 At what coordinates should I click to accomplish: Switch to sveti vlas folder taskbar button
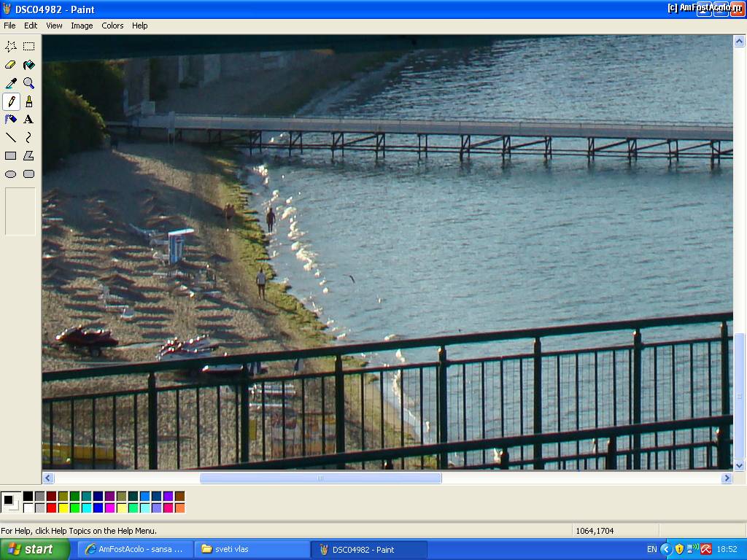coord(252,549)
